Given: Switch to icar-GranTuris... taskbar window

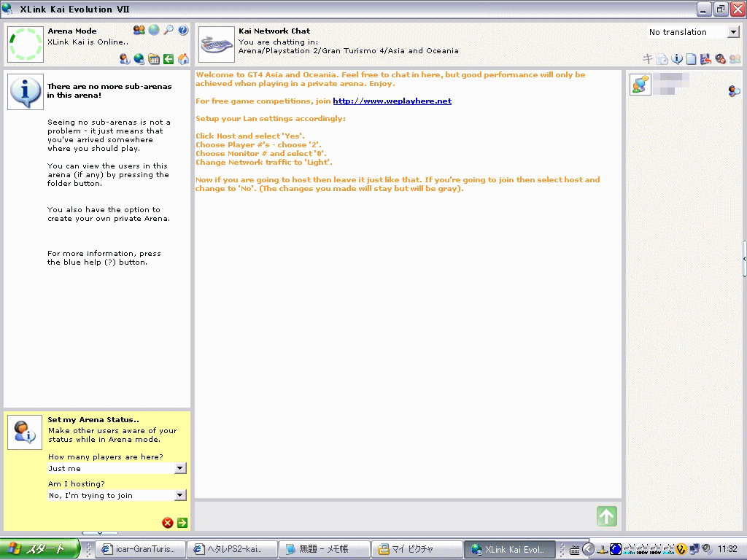Looking at the screenshot, I should [140, 549].
